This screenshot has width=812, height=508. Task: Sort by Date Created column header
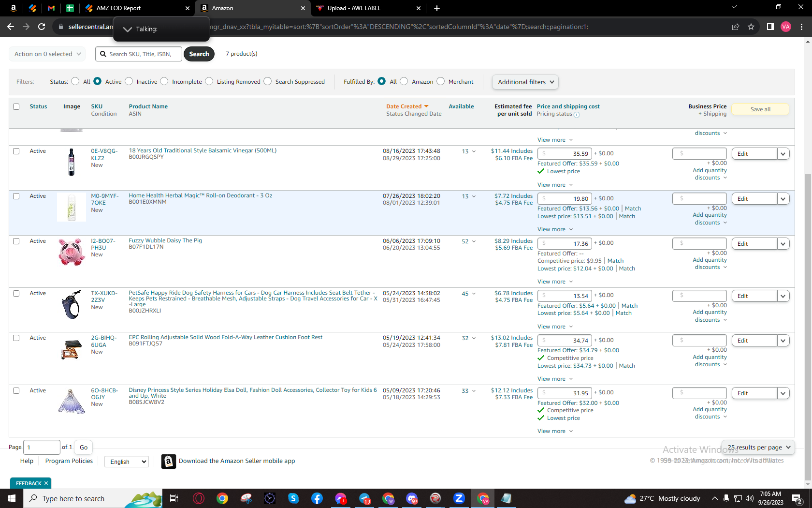point(407,106)
